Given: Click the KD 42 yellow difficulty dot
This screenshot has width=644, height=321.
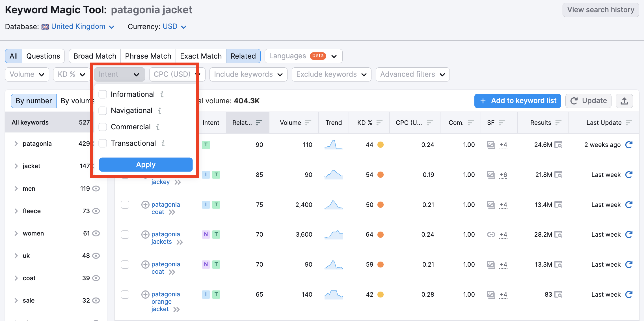Looking at the screenshot, I should (381, 294).
